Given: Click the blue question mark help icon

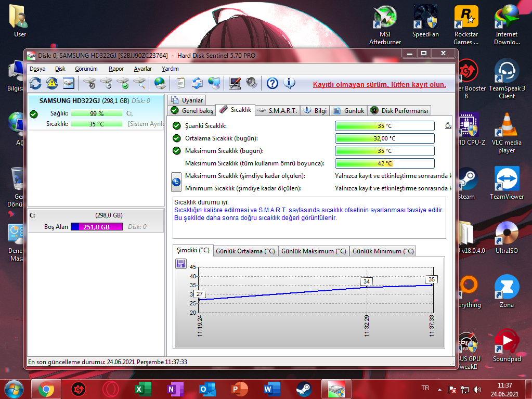Looking at the screenshot, I should tap(272, 83).
